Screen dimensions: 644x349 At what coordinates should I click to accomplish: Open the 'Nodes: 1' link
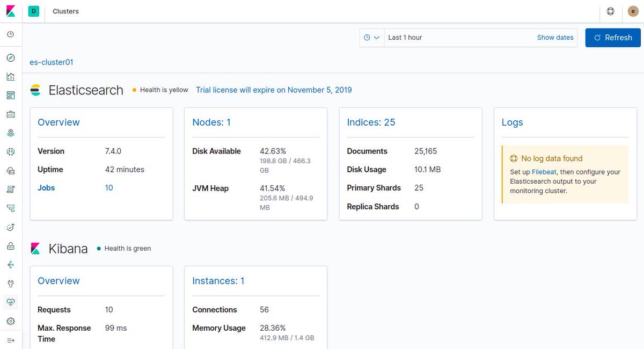click(211, 122)
